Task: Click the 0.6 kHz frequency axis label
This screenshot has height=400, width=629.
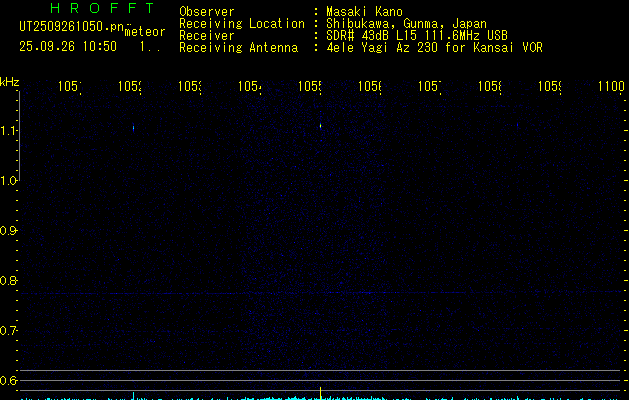Action: (x=8, y=380)
